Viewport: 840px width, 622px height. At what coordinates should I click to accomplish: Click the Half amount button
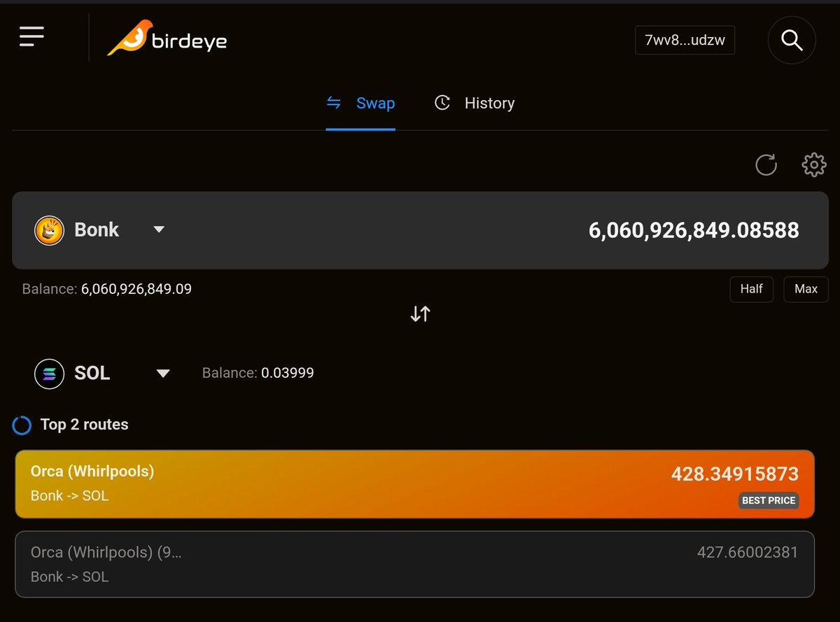751,289
